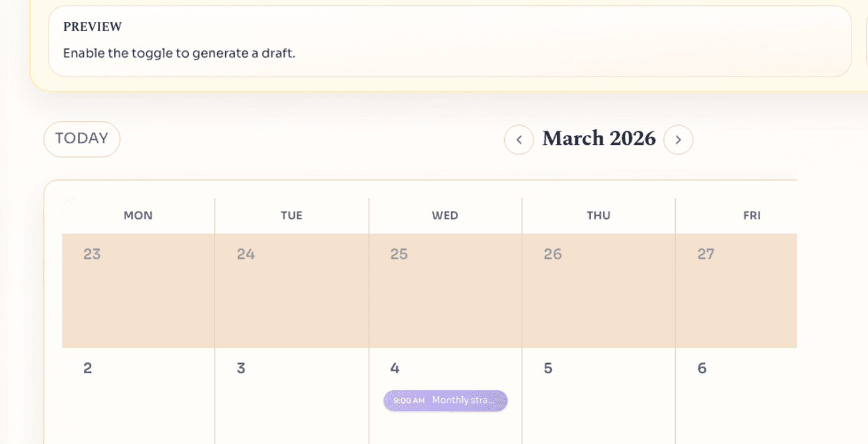Advance to April using the next-month arrow
Viewport: 868px width, 444px height.
679,139
